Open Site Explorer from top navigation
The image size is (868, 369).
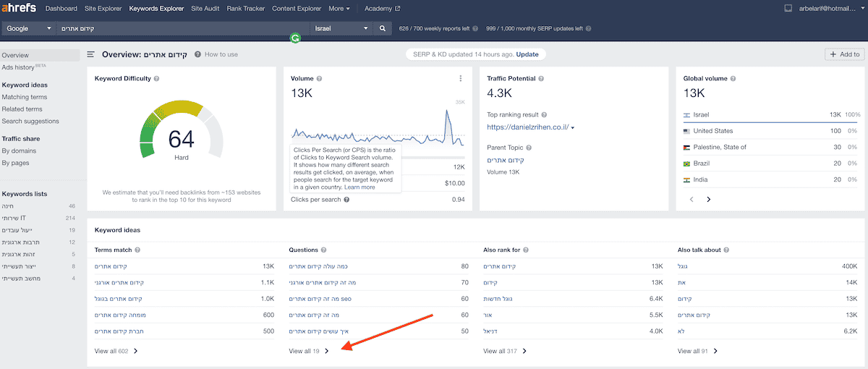point(102,9)
